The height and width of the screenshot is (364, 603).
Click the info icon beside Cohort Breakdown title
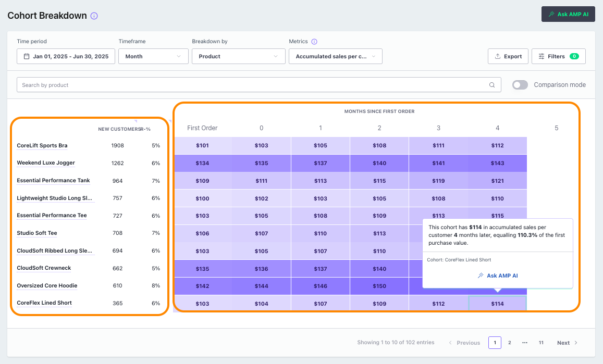94,16
